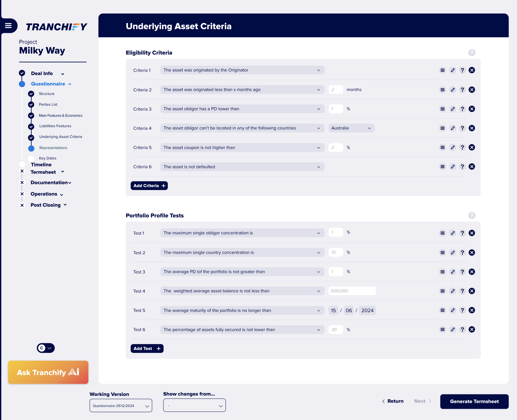Expand the Termsheet sidebar section
The width and height of the screenshot is (517, 420).
click(x=63, y=172)
